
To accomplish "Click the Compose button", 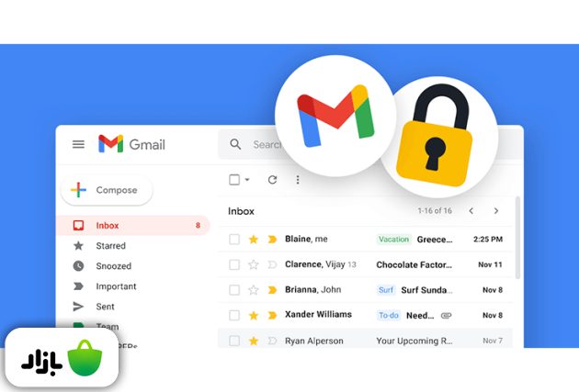I will tap(107, 190).
